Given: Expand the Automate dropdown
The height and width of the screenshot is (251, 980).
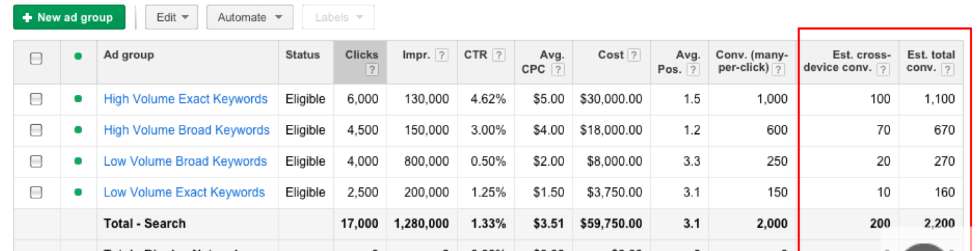Looking at the screenshot, I should (250, 18).
